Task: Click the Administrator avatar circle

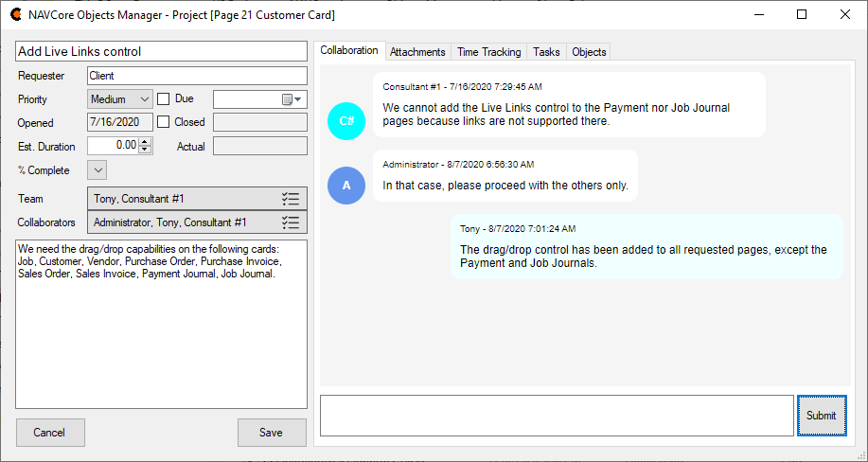Action: point(346,186)
